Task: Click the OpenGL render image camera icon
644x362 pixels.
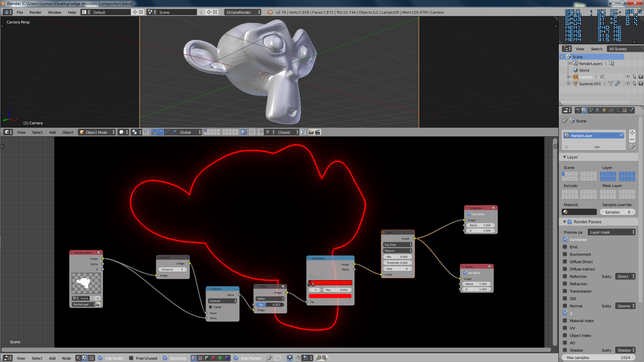Action: point(311,132)
